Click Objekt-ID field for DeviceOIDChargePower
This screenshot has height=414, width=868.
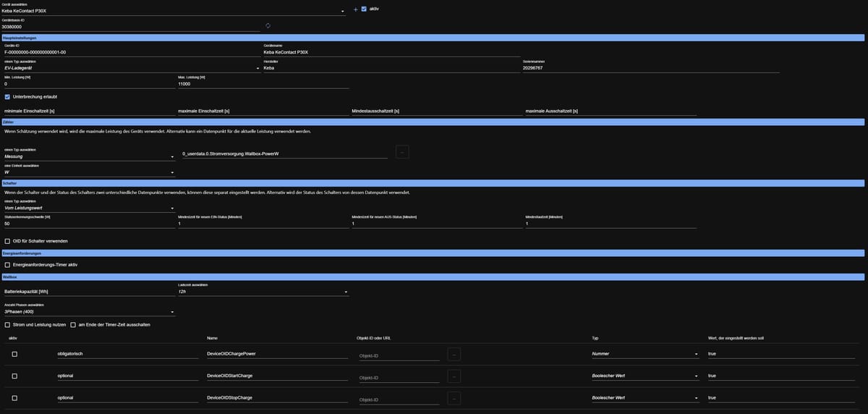[401, 355]
